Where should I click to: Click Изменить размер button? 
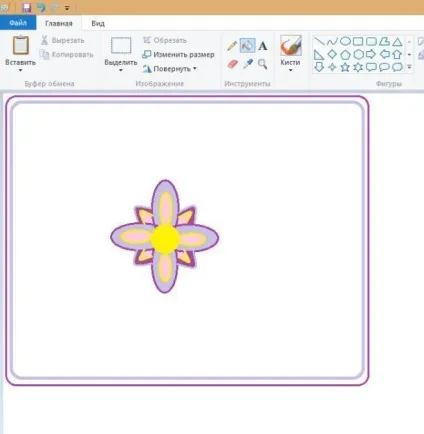(x=178, y=54)
